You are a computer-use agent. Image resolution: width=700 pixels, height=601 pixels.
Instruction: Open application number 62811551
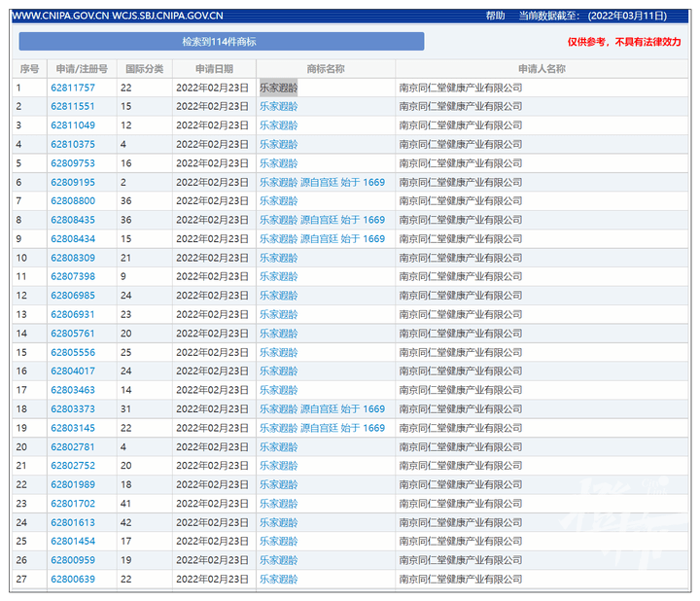click(x=73, y=106)
